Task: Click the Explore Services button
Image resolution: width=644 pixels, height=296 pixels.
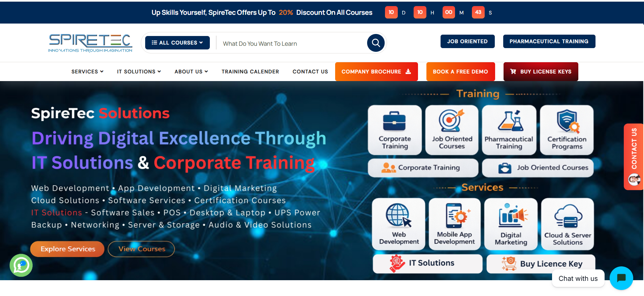Action: 67,249
